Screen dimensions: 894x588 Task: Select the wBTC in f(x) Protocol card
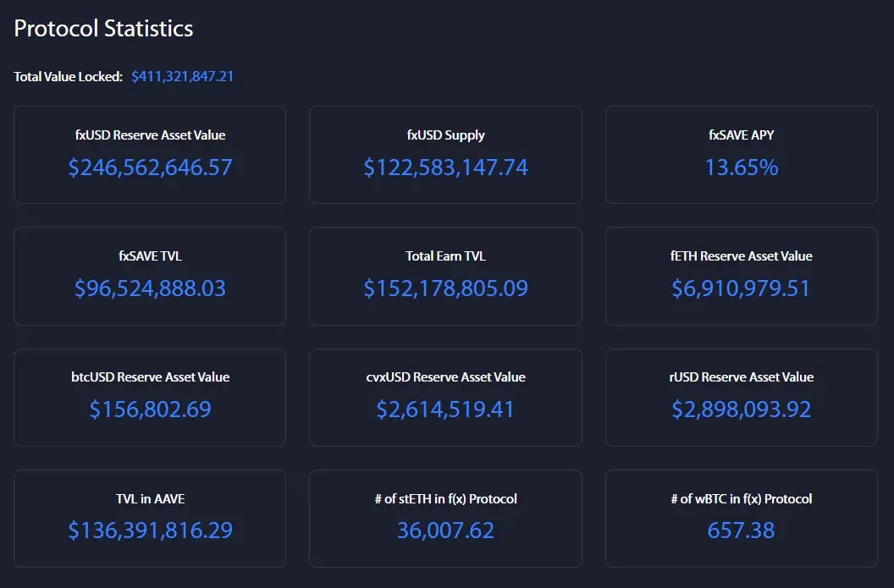click(x=742, y=519)
